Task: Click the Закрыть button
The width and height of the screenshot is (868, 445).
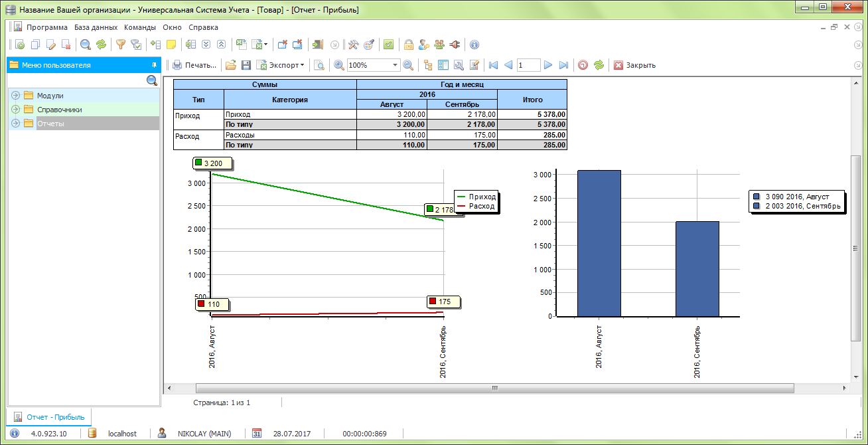Action: [x=634, y=65]
